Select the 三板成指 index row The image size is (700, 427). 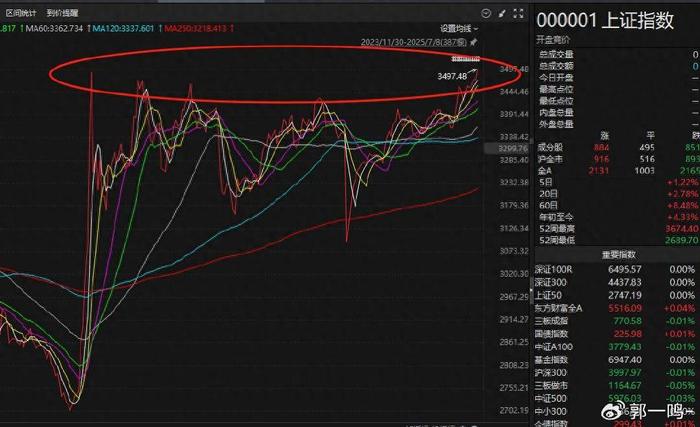click(x=616, y=321)
